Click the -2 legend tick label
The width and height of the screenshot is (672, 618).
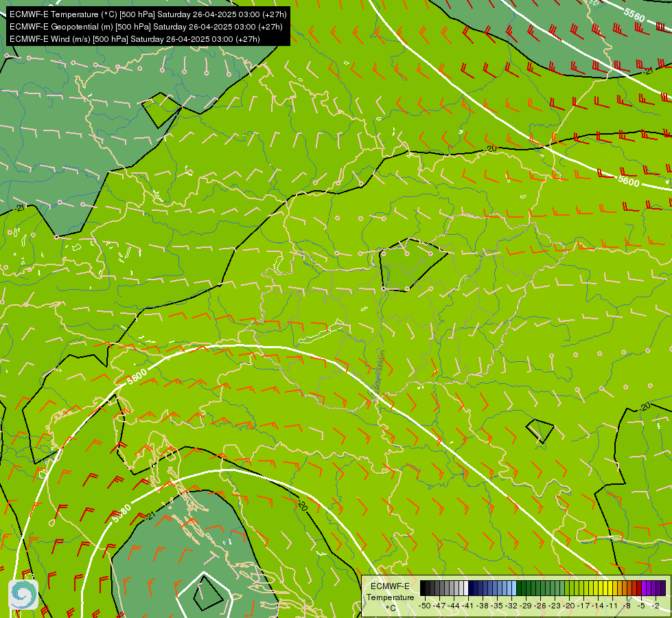pos(656,606)
